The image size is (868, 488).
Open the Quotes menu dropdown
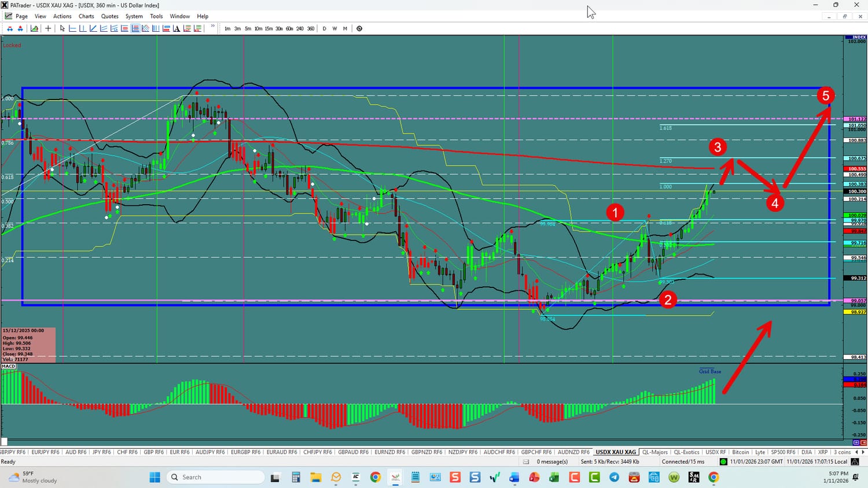(109, 16)
